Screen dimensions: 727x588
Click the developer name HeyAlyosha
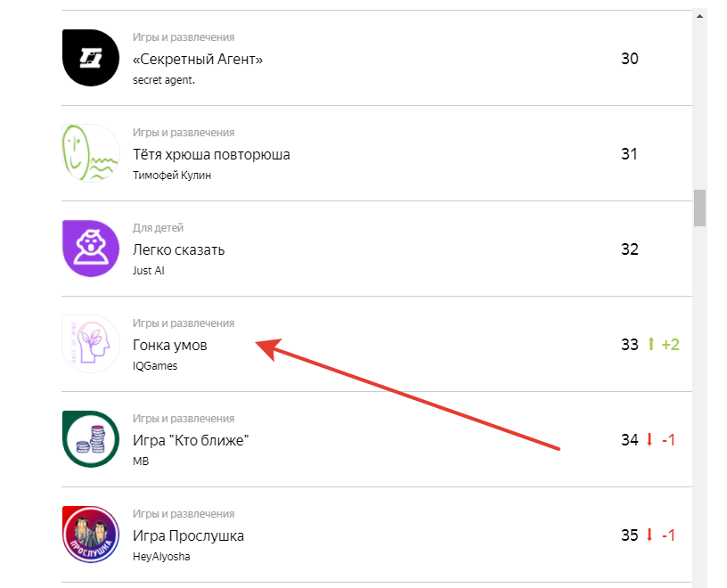click(x=161, y=557)
